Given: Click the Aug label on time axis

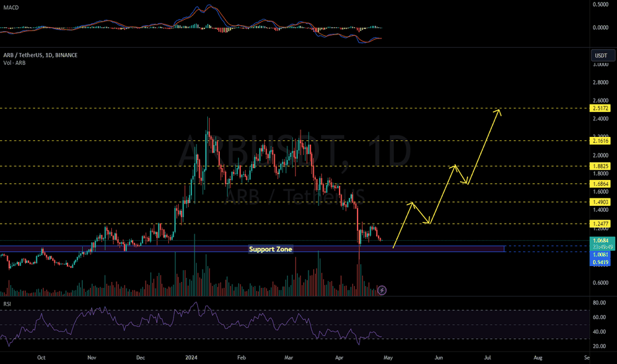Looking at the screenshot, I should pos(538,357).
